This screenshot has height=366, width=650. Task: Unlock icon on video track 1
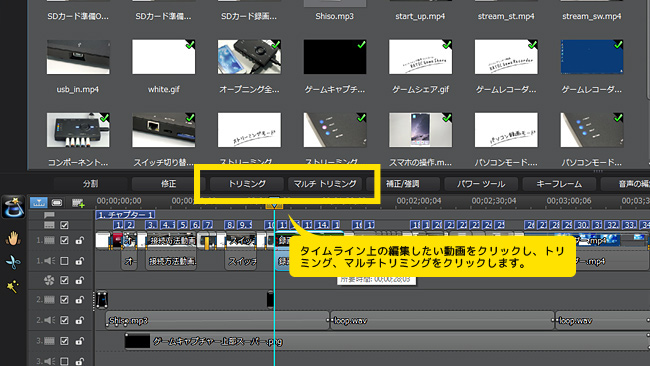click(79, 240)
